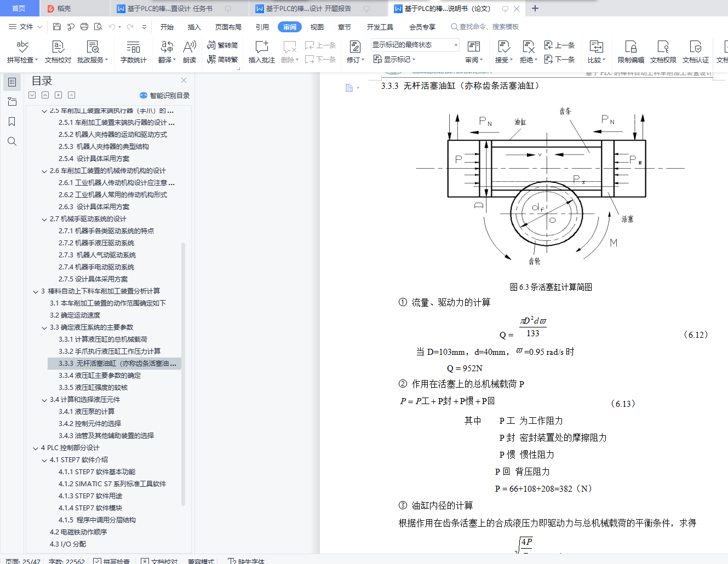The width and height of the screenshot is (728, 564).
Task: Toggle 拼写检查 in the status bar
Action: (x=111, y=561)
